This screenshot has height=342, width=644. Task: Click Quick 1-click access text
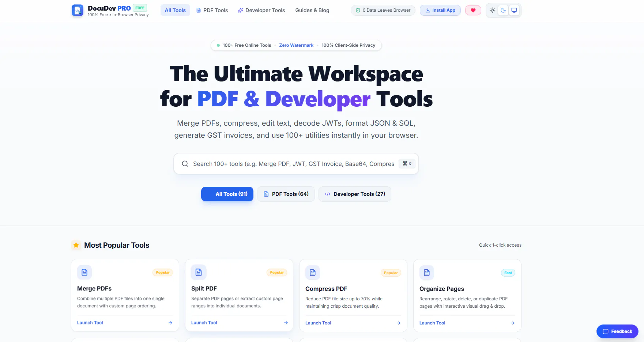coord(500,245)
